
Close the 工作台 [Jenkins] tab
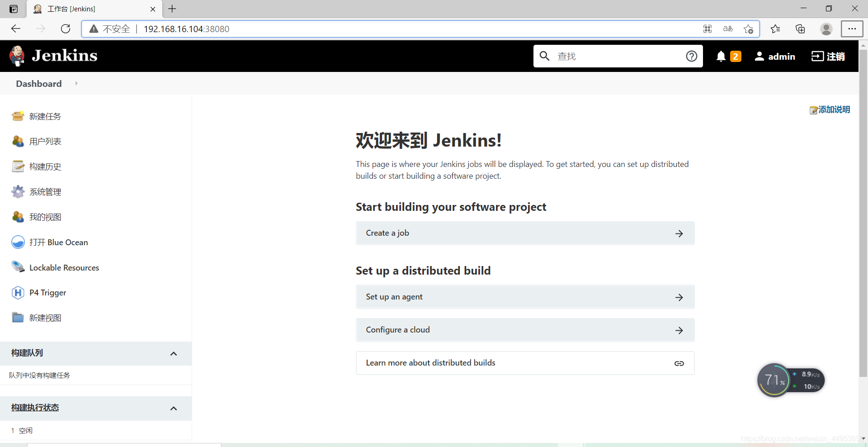[153, 9]
